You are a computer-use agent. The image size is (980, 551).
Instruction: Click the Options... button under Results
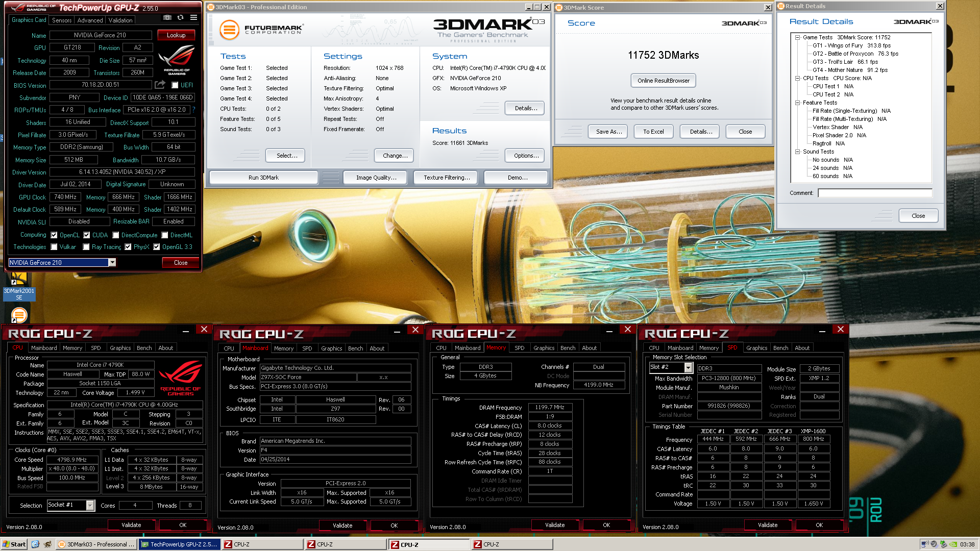click(x=526, y=156)
